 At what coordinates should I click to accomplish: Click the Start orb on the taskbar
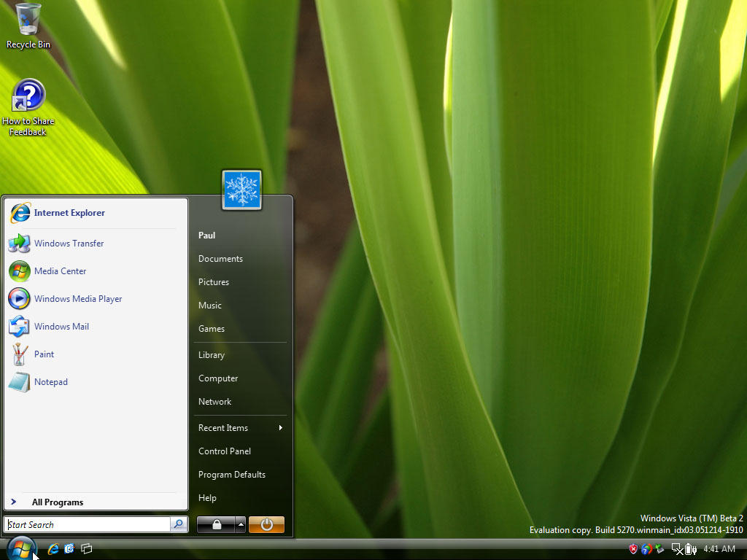pyautogui.click(x=21, y=548)
